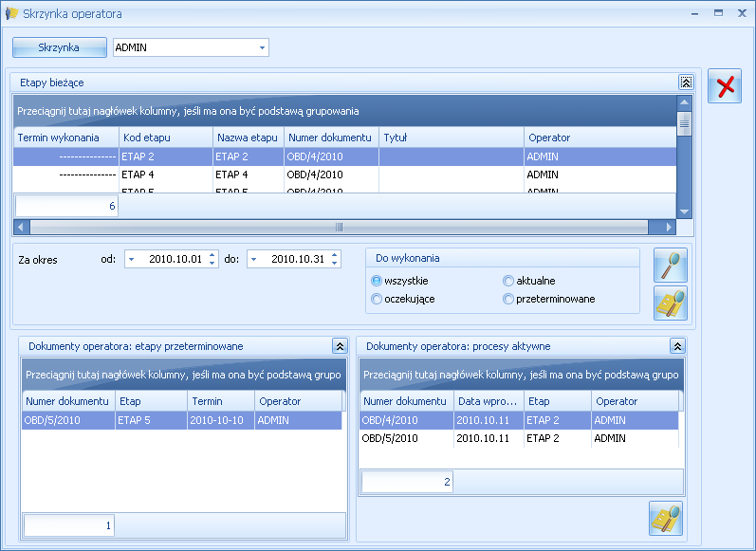Select the ETAP 4 row in Etapy bieżące
The image size is (756, 551).
point(344,174)
